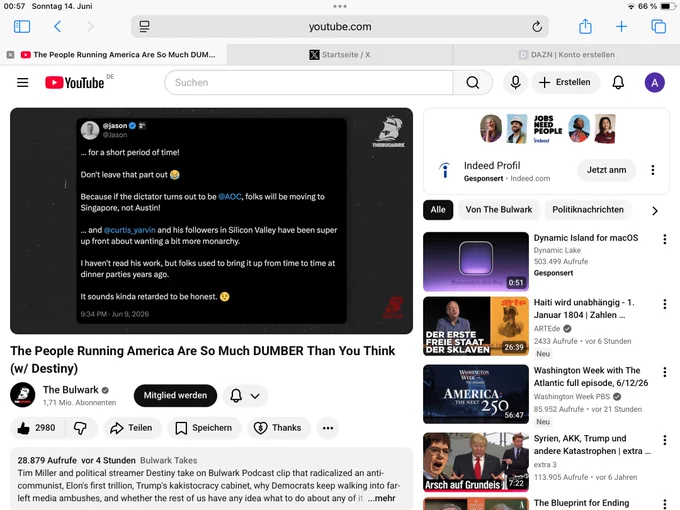Open The Bulwark channel avatar
The image size is (680, 510).
pos(23,395)
